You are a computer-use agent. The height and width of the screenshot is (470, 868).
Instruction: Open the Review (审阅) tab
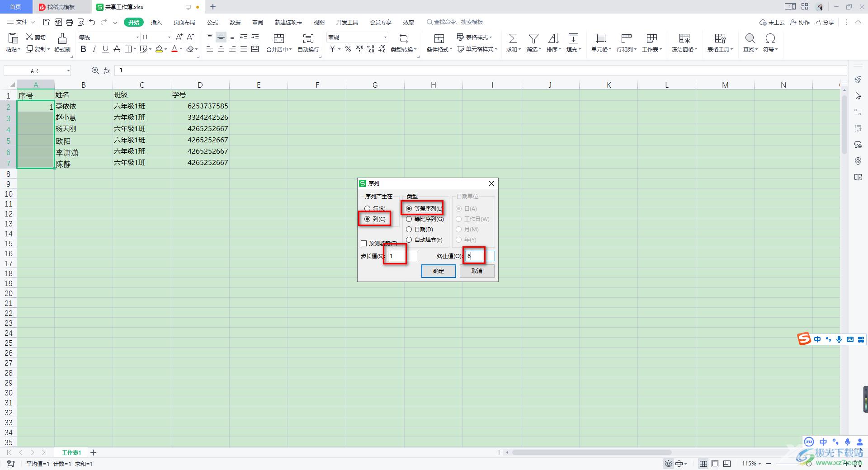click(258, 22)
